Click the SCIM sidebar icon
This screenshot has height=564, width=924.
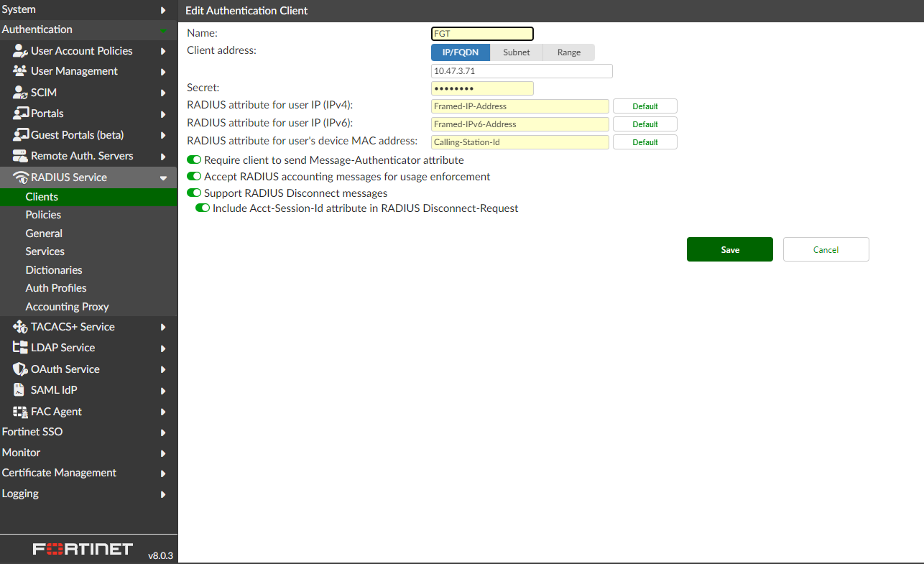coord(20,93)
